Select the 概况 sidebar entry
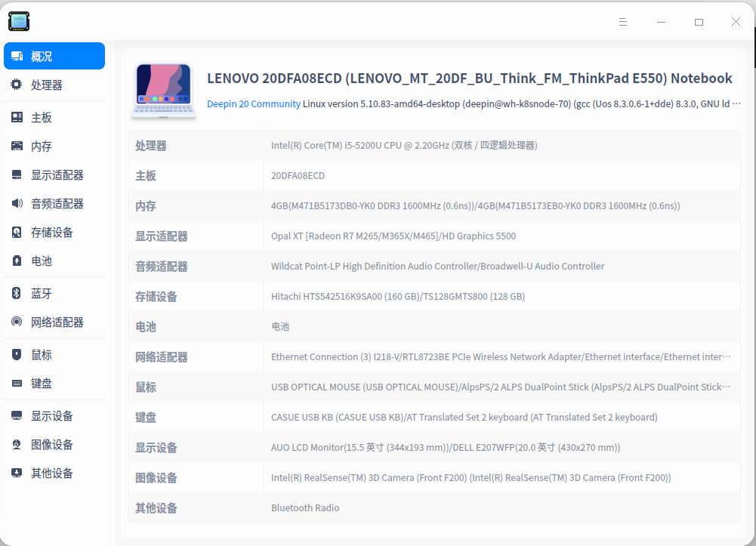756x546 pixels. point(54,56)
